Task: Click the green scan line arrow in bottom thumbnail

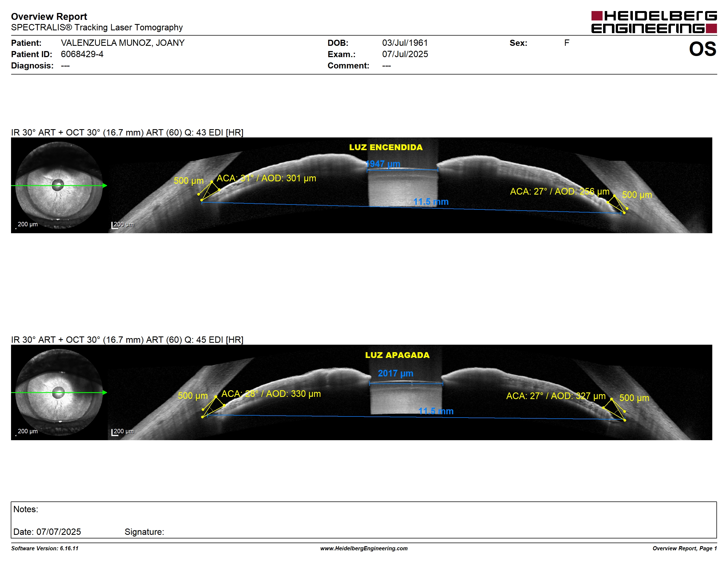Action: point(59,392)
